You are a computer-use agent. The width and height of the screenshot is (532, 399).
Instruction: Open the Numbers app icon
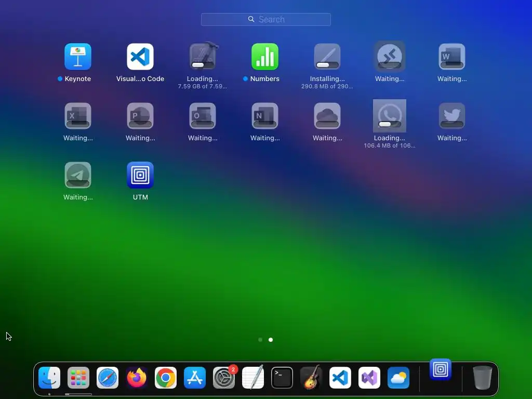pos(265,57)
